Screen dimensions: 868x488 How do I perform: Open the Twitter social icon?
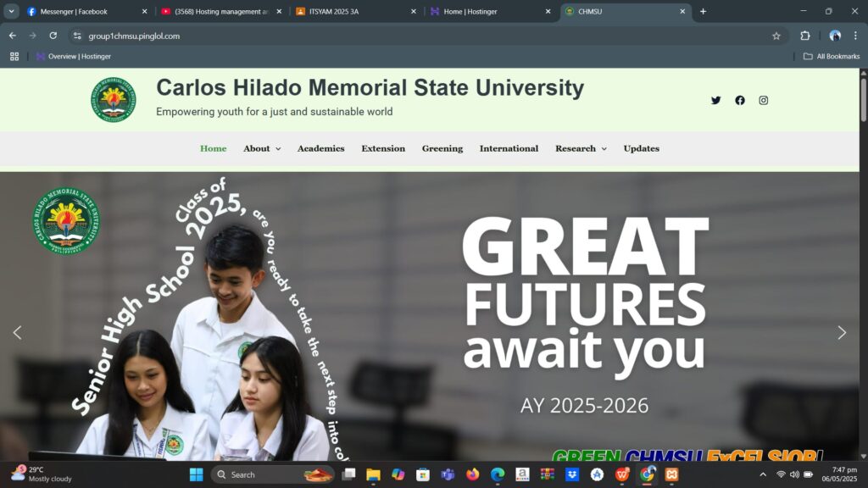pyautogui.click(x=715, y=100)
